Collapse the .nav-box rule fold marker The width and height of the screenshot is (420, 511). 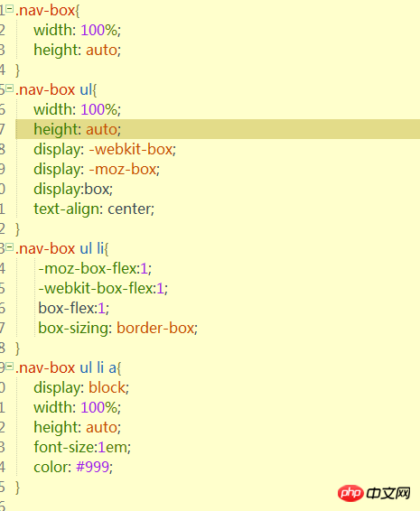point(10,9)
